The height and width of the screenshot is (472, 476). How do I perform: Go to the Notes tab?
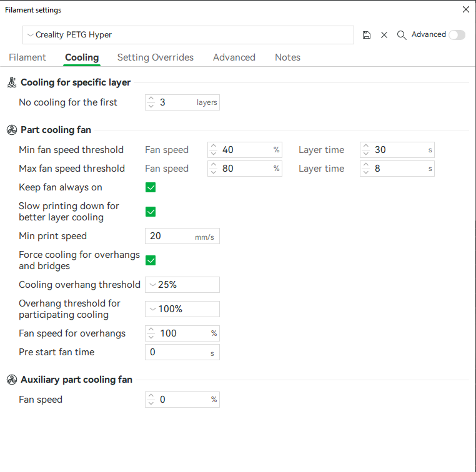(x=287, y=57)
